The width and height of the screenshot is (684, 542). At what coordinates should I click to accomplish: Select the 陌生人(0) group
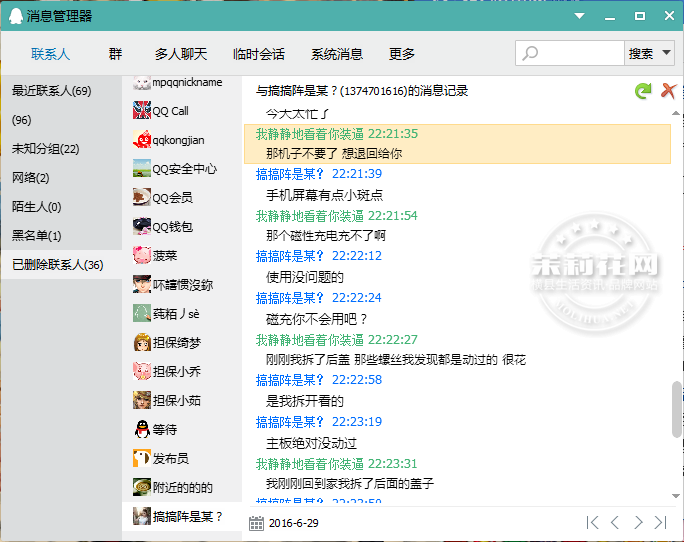click(x=61, y=207)
